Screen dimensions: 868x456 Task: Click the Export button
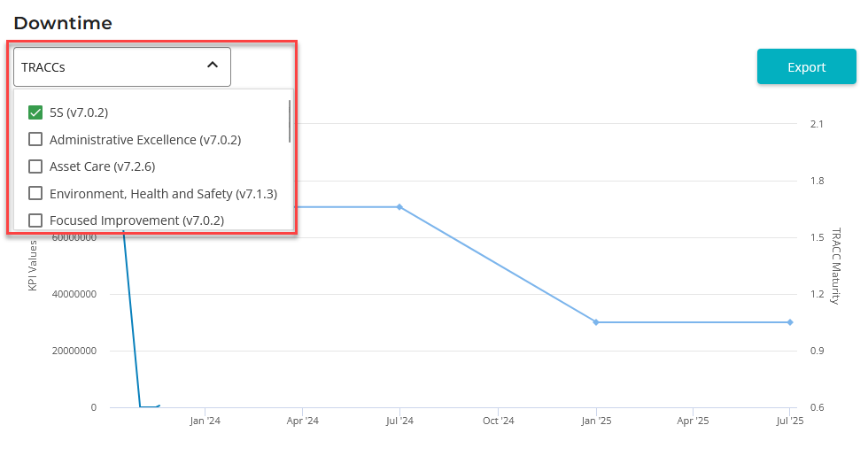[x=806, y=67]
